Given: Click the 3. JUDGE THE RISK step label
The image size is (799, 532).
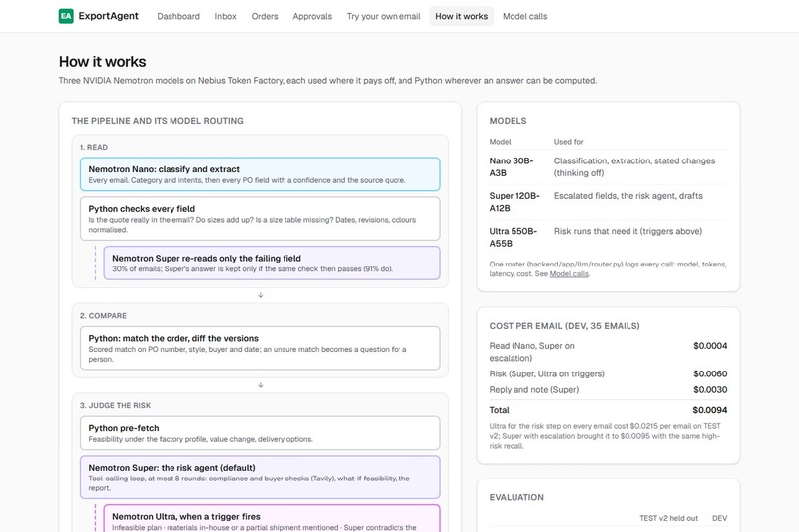Looking at the screenshot, I should (x=115, y=406).
